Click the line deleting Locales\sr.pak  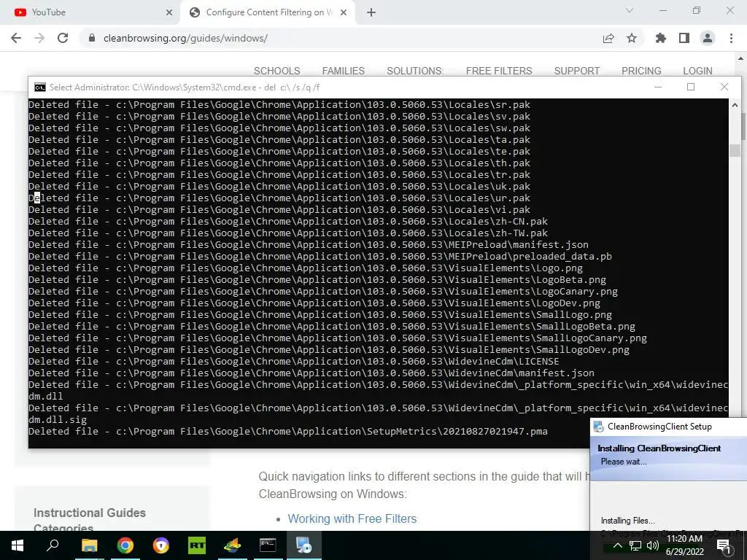coord(279,105)
